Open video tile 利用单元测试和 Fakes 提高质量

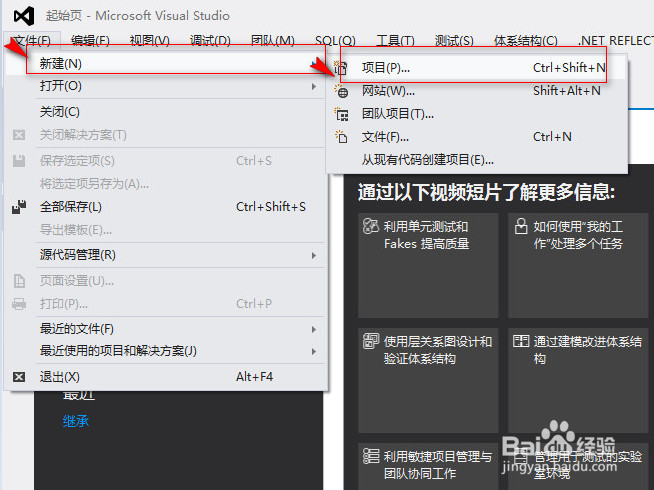click(428, 265)
